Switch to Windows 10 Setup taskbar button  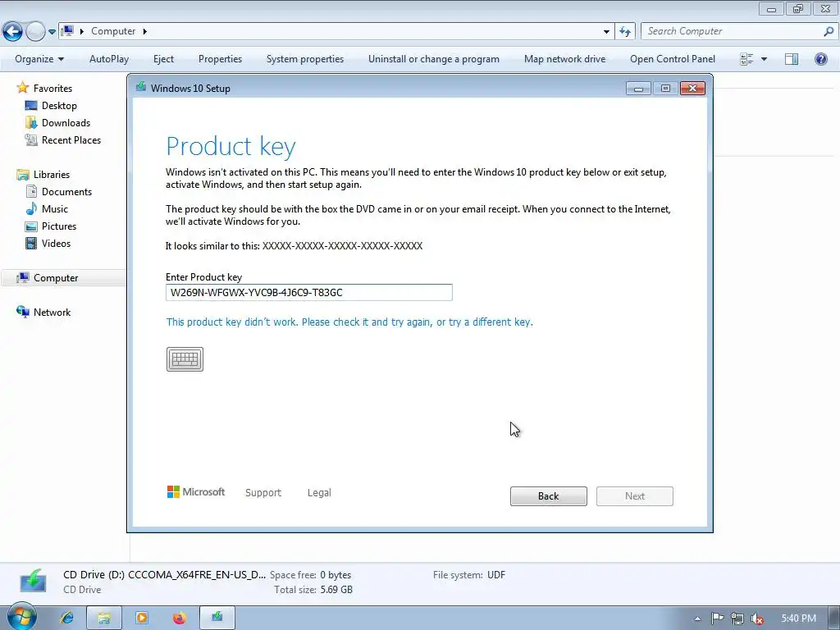tap(217, 618)
